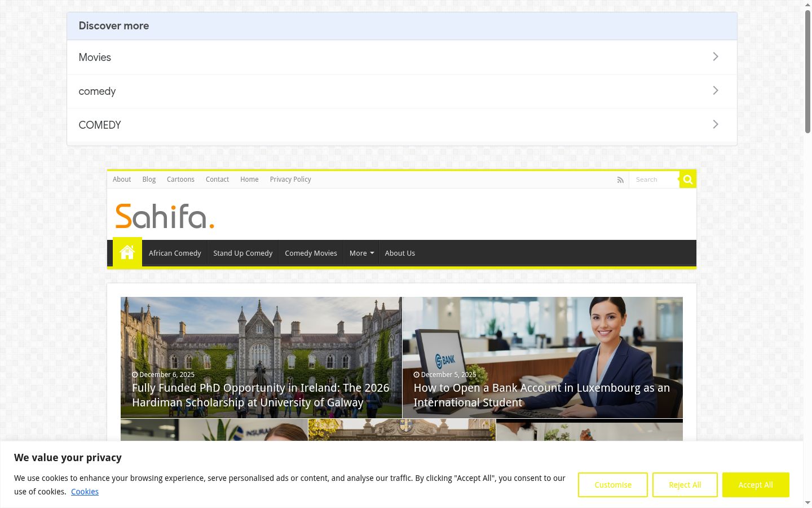Open the Contact top bar link
Screen dimensions: 812x508
coord(217,179)
